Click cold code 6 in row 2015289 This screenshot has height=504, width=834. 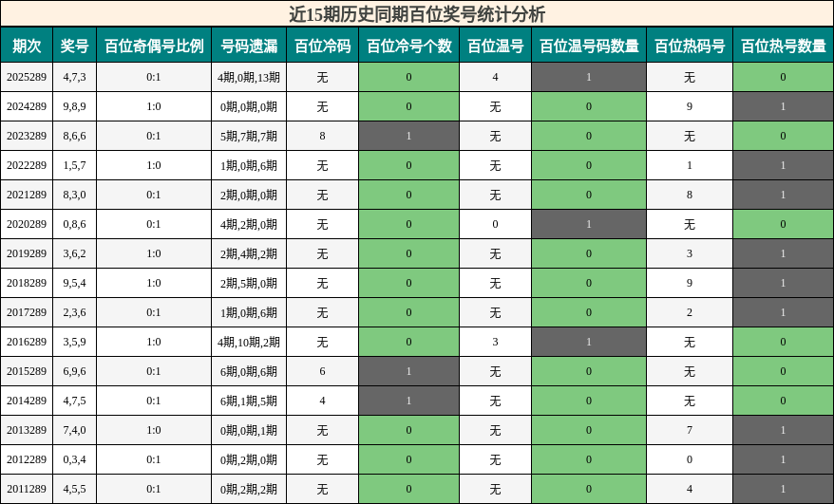pos(322,371)
